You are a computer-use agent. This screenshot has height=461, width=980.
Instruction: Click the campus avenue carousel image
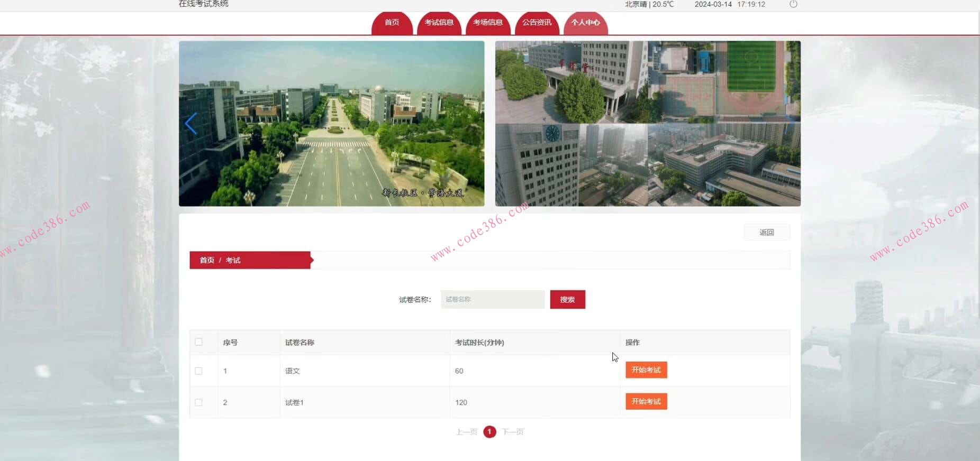[x=332, y=124]
